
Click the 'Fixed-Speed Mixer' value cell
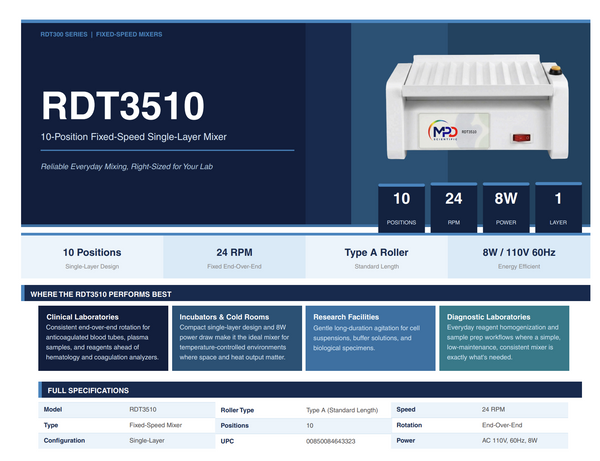tap(155, 425)
